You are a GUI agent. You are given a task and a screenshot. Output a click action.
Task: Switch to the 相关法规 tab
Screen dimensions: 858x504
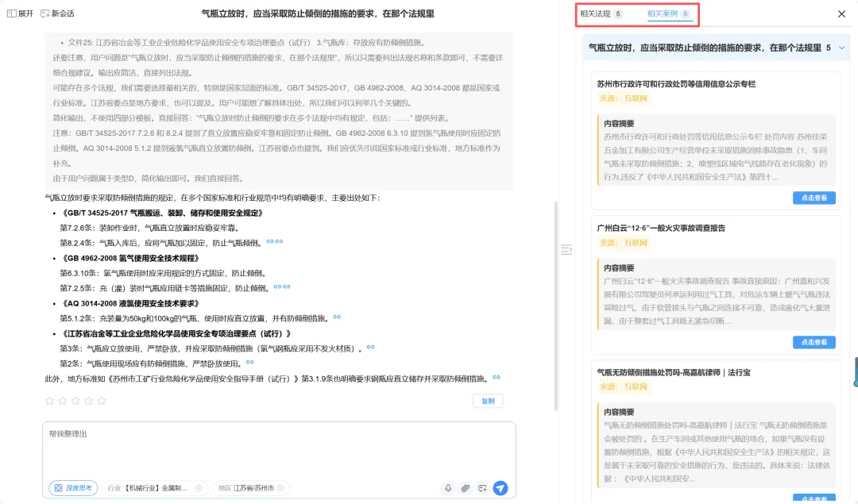601,13
